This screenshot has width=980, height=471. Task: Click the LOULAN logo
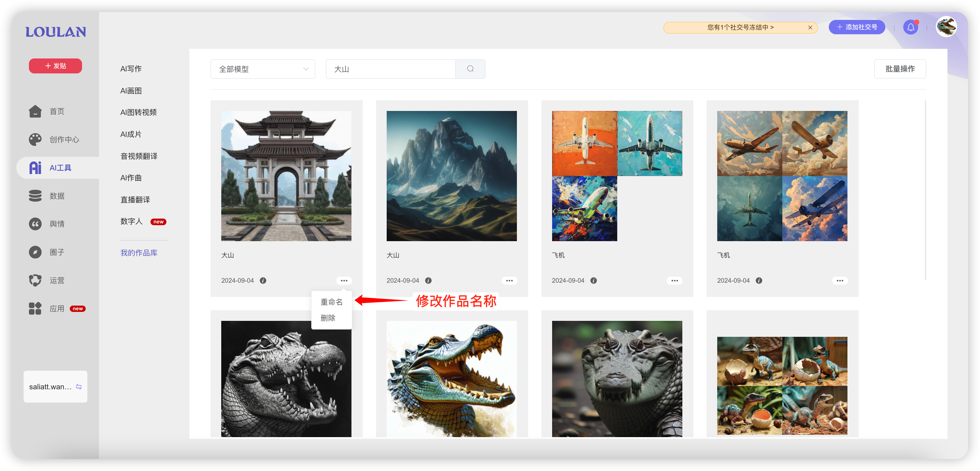click(x=55, y=32)
